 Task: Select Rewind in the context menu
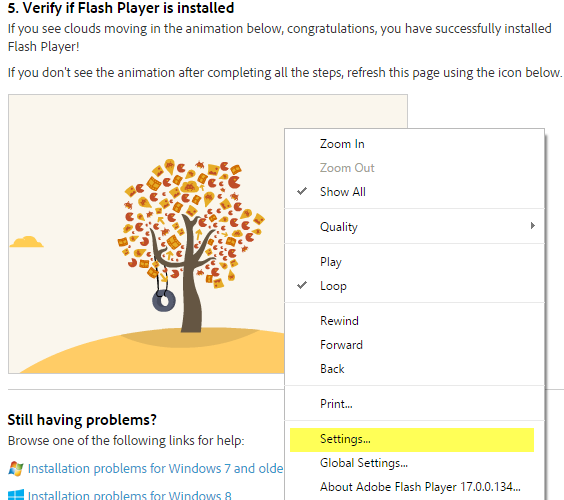[414, 321]
